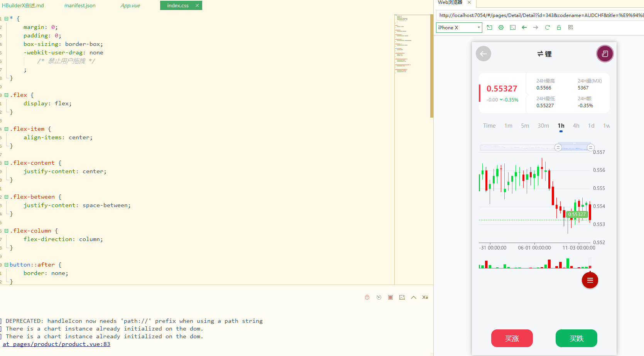
Task: Click the debug bug icon in console
Action: click(x=367, y=297)
